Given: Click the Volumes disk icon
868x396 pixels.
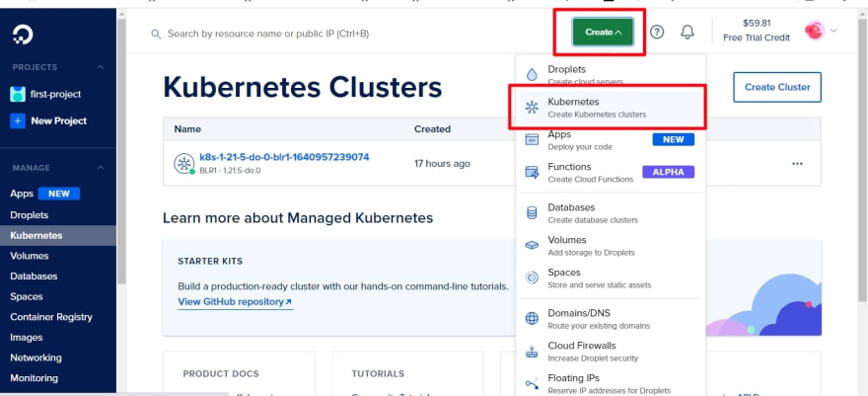Looking at the screenshot, I should (x=532, y=245).
